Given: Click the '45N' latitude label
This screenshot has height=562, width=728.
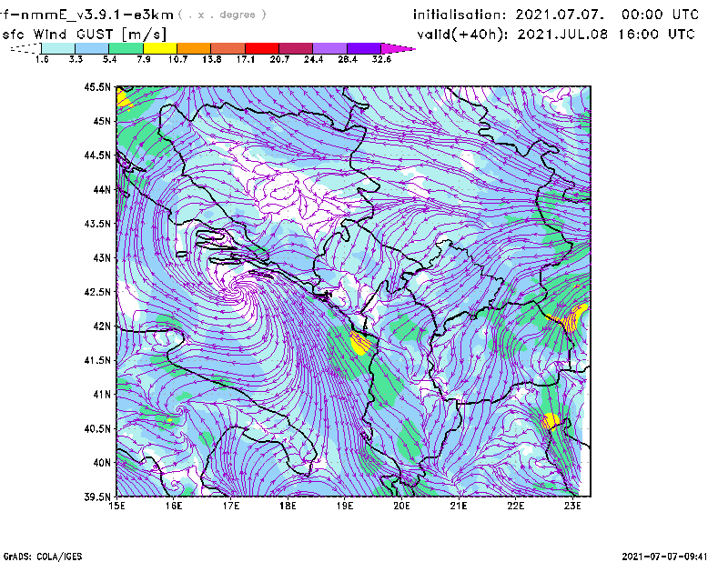Looking at the screenshot, I should tap(102, 121).
